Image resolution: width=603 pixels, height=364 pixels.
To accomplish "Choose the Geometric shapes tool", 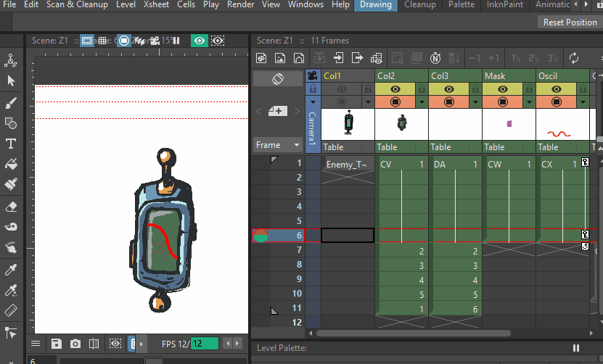I will click(11, 123).
